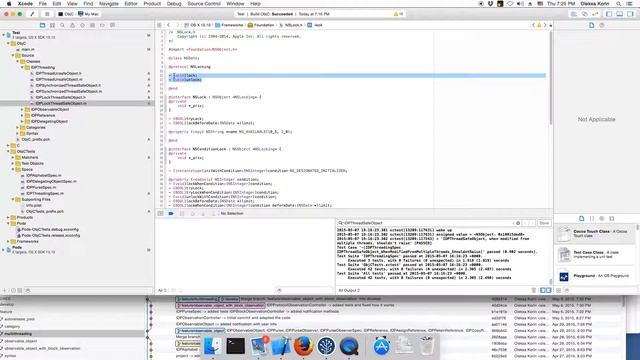
Task: Toggle the Navigator panel visibility
Action: [609, 14]
